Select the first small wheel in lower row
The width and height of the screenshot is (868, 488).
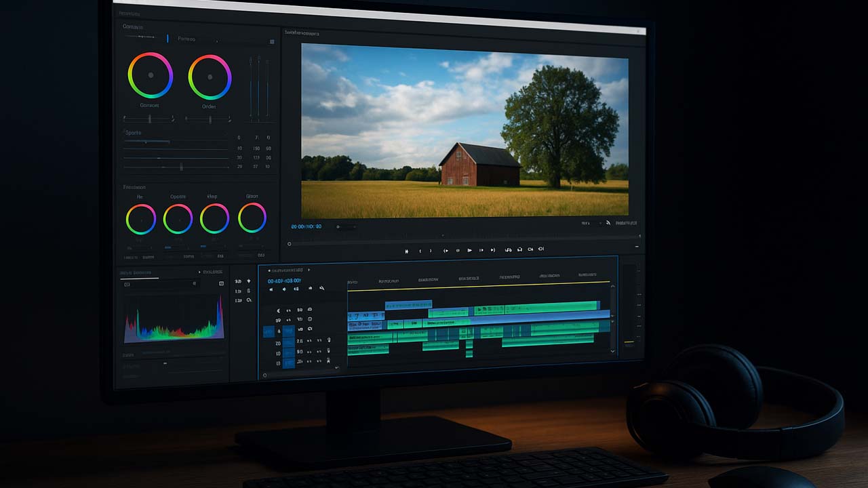click(141, 219)
